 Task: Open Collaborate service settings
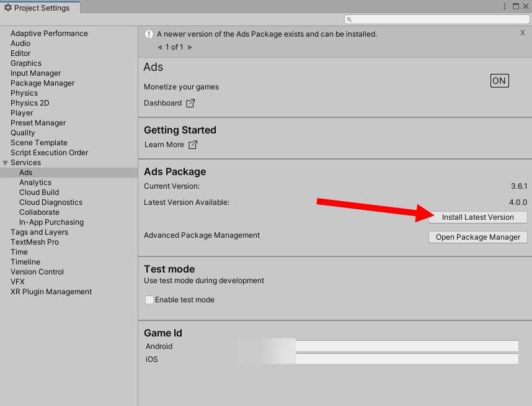tap(39, 212)
